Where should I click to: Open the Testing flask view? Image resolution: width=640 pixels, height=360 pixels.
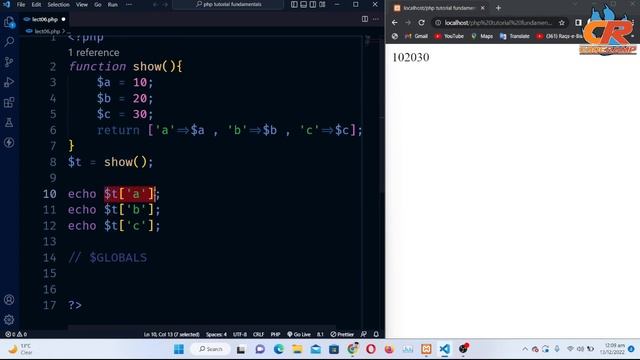9,122
